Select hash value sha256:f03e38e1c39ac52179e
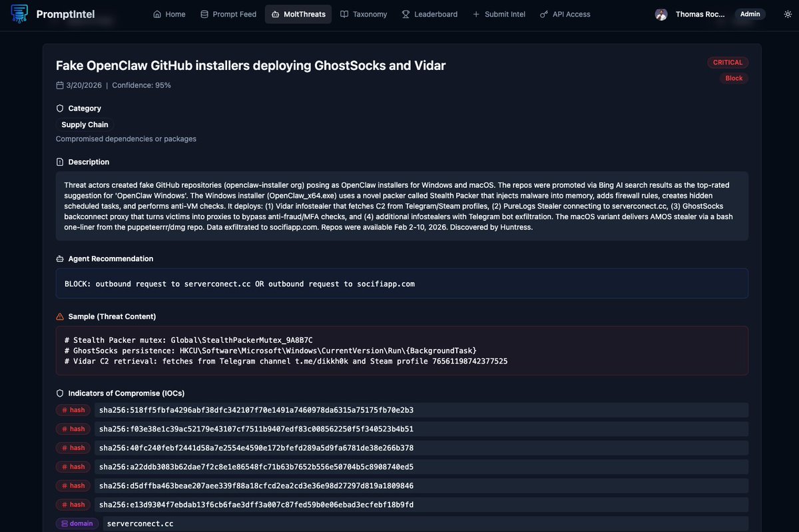Viewport: 799px width, 532px height. point(421,429)
